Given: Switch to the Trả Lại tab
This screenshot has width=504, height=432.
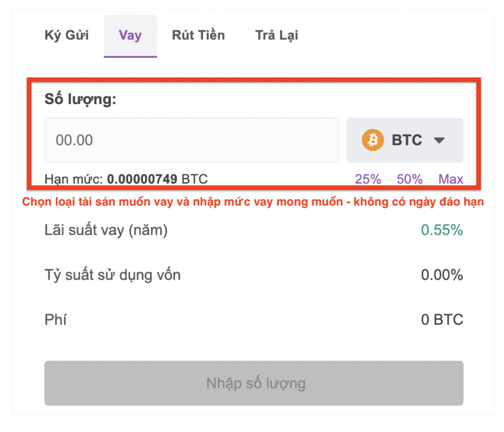Looking at the screenshot, I should [x=276, y=35].
